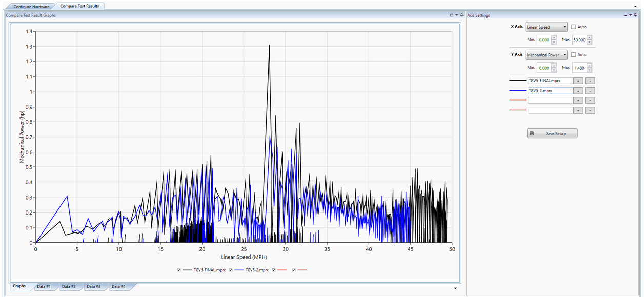Increase the Y Axis Min. value with up spinner
Viewport: 644px width, 297px height.
click(554, 66)
